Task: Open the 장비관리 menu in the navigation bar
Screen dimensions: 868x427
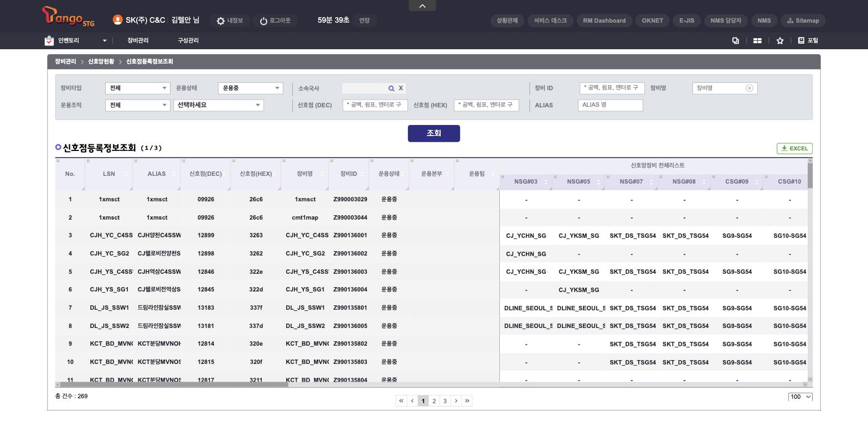Action: 138,40
